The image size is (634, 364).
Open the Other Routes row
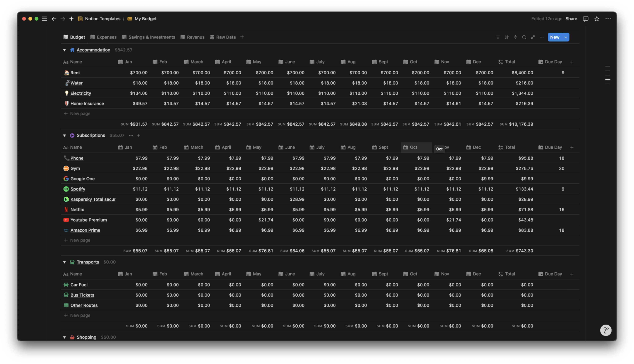(x=84, y=305)
